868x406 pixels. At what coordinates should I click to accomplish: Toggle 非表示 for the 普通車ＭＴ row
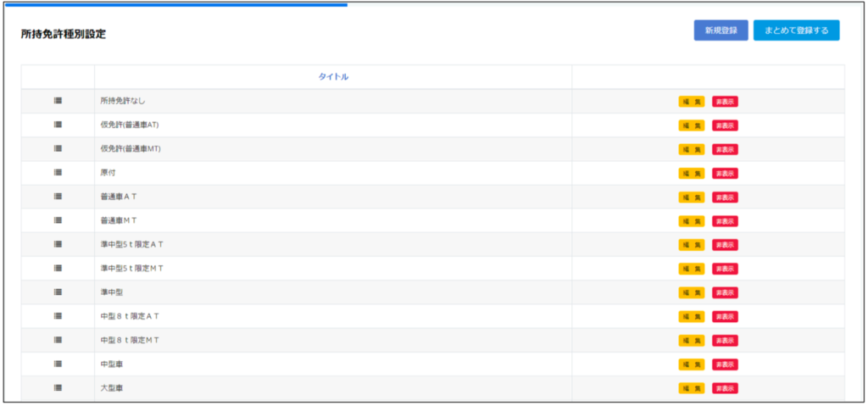tap(725, 221)
